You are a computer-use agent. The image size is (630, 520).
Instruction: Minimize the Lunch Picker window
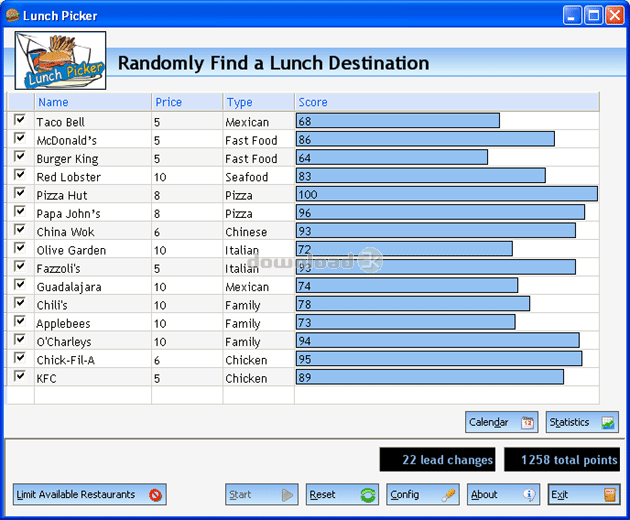tap(572, 16)
